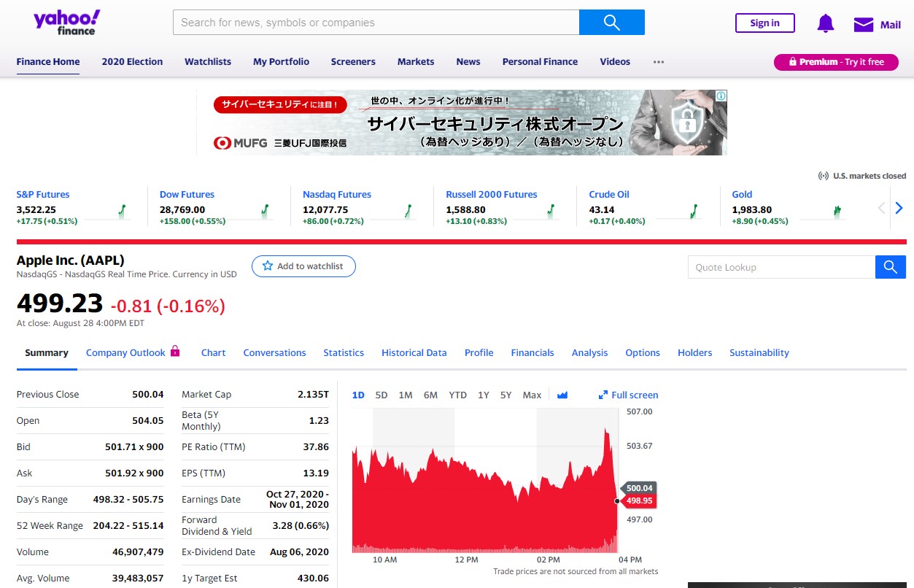Open the Company Outlook tab

pos(133,353)
